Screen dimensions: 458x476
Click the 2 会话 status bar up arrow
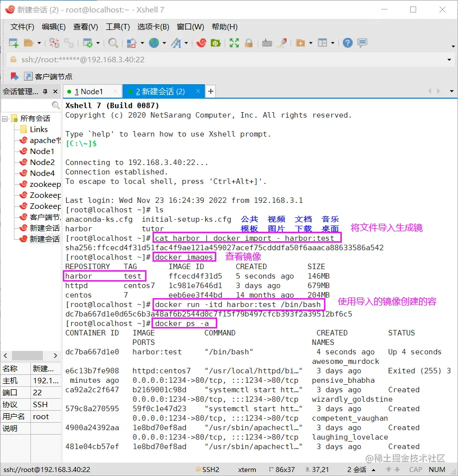(374, 470)
